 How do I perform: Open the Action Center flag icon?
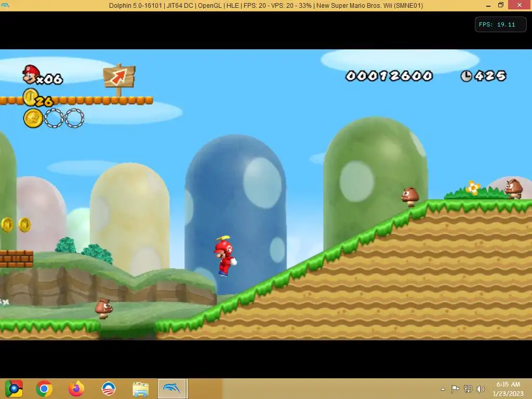tap(455, 389)
